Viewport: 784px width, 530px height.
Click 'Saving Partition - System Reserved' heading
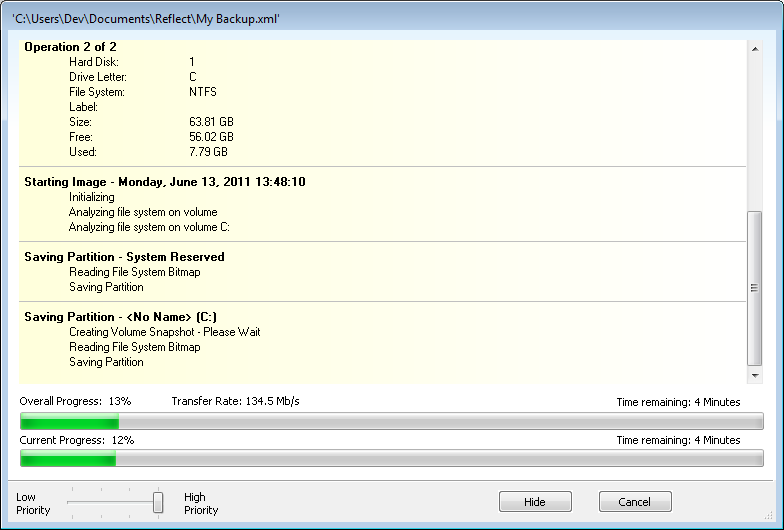124,257
